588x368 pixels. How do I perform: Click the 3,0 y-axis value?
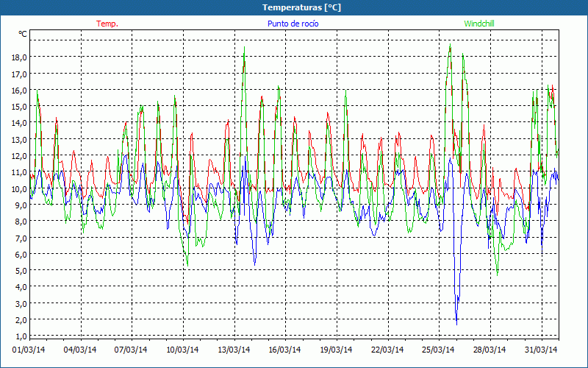click(21, 303)
